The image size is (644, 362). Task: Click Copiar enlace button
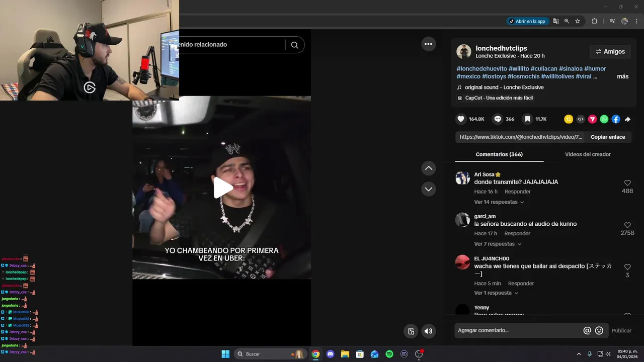608,137
